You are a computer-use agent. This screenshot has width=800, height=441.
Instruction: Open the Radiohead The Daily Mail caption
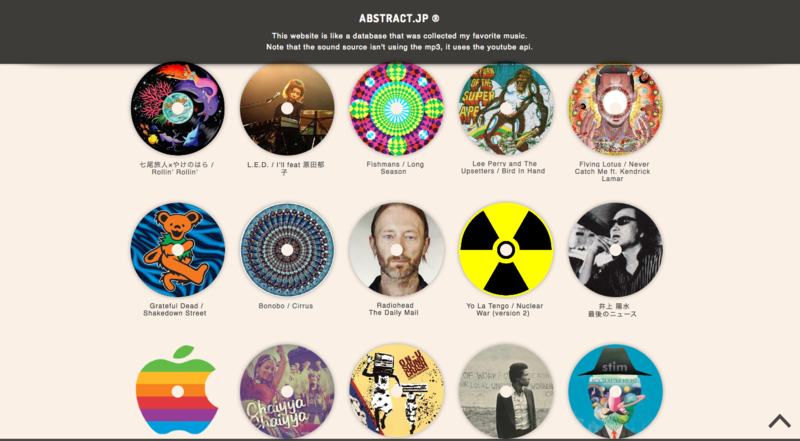[x=393, y=309]
